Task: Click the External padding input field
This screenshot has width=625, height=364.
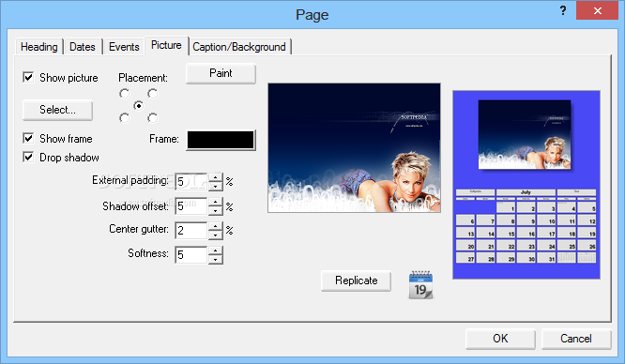Action: [x=191, y=182]
